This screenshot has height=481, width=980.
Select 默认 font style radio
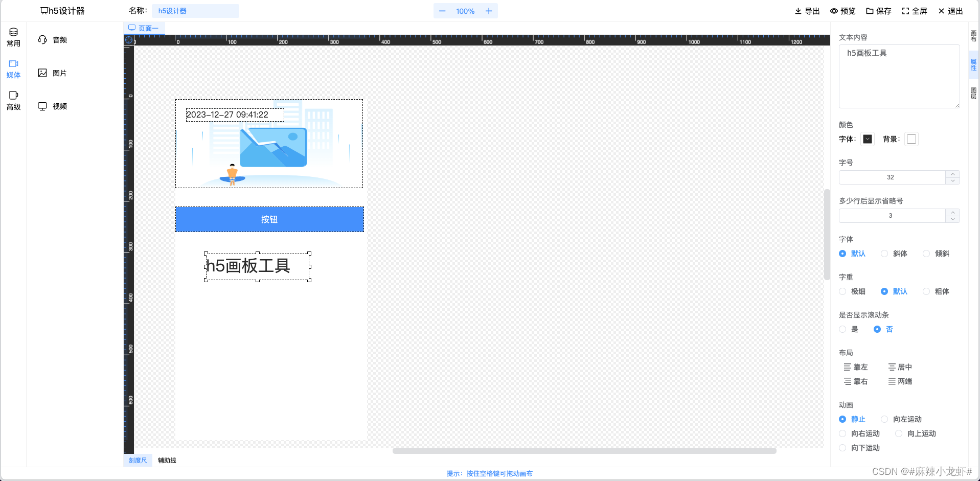852,254
